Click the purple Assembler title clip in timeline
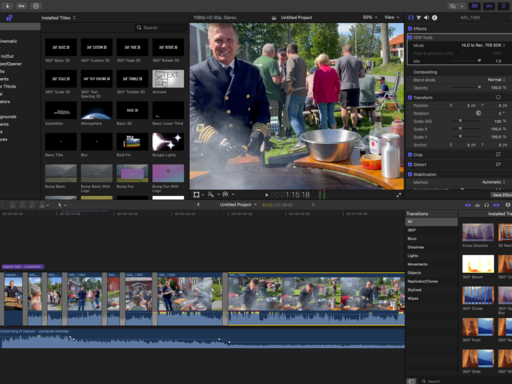The image size is (512, 384). [x=23, y=267]
